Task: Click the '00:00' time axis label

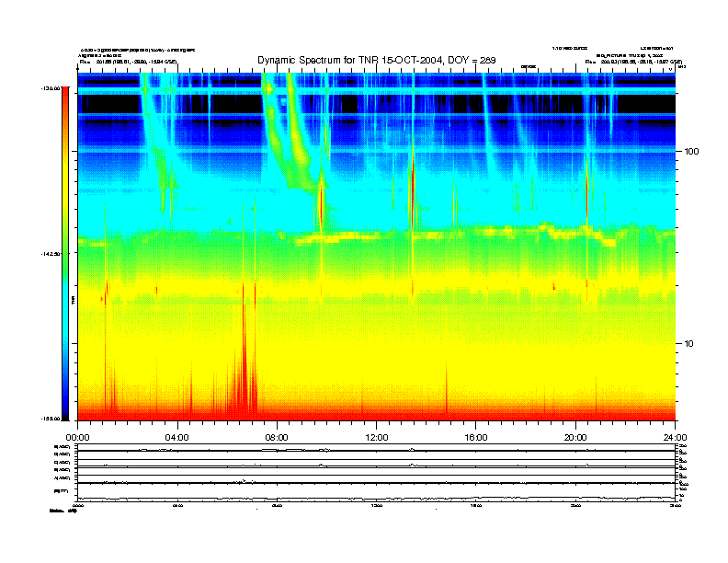Action: point(77,438)
